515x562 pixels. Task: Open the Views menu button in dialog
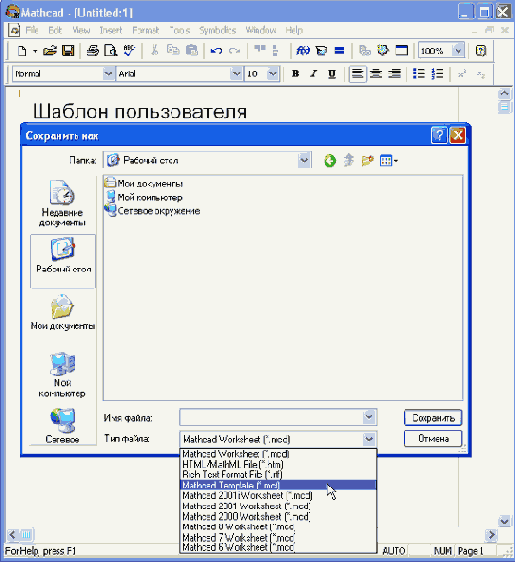click(x=389, y=161)
